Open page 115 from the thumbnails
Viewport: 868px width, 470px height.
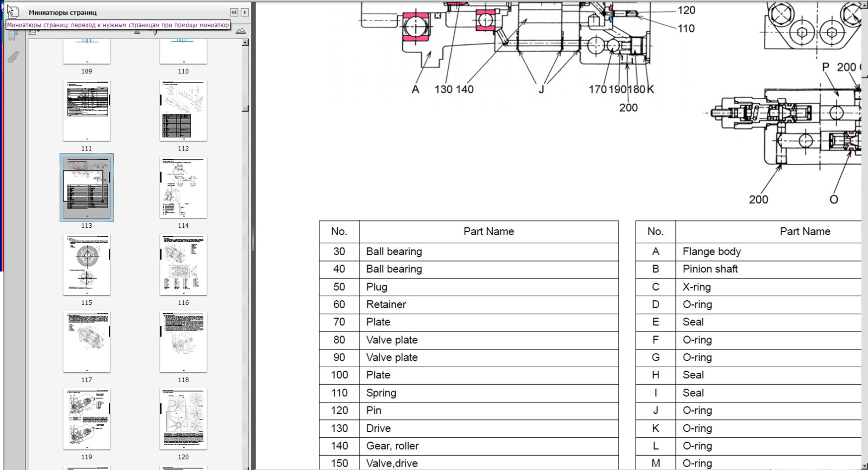[x=86, y=265]
